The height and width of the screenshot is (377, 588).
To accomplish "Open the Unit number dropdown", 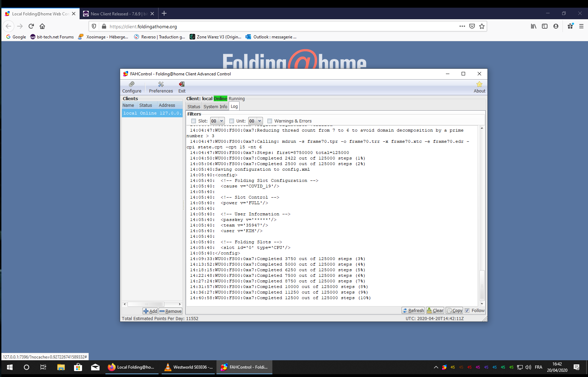I will [x=255, y=121].
